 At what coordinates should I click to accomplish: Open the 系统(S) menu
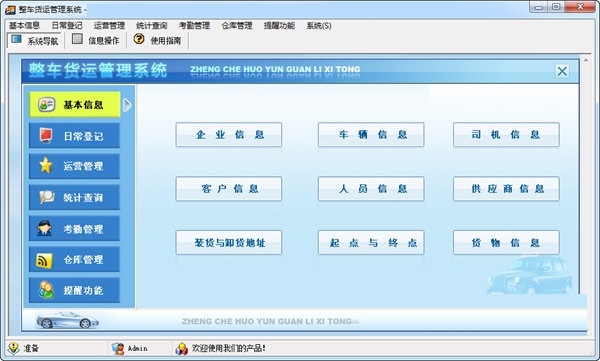318,26
